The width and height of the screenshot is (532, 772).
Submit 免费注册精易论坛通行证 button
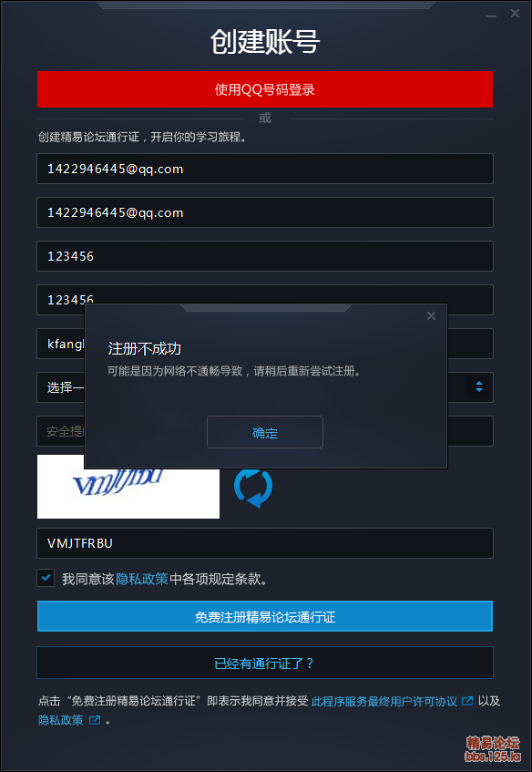pos(265,616)
